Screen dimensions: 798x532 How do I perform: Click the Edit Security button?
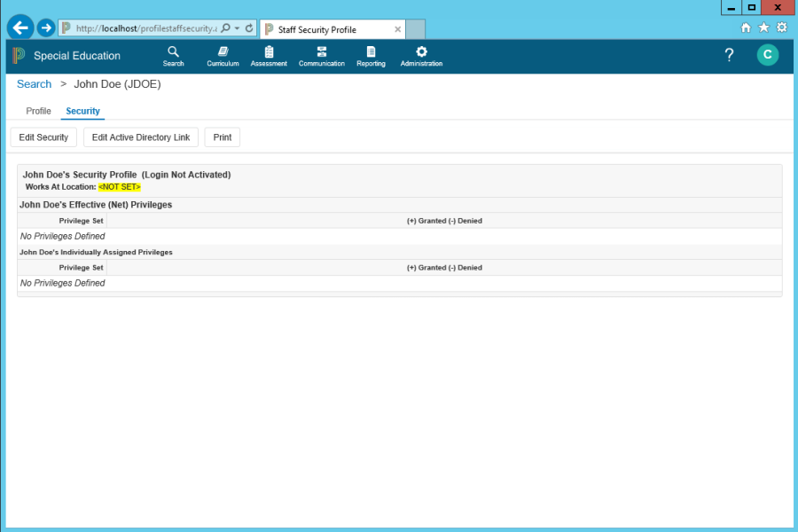coord(43,137)
